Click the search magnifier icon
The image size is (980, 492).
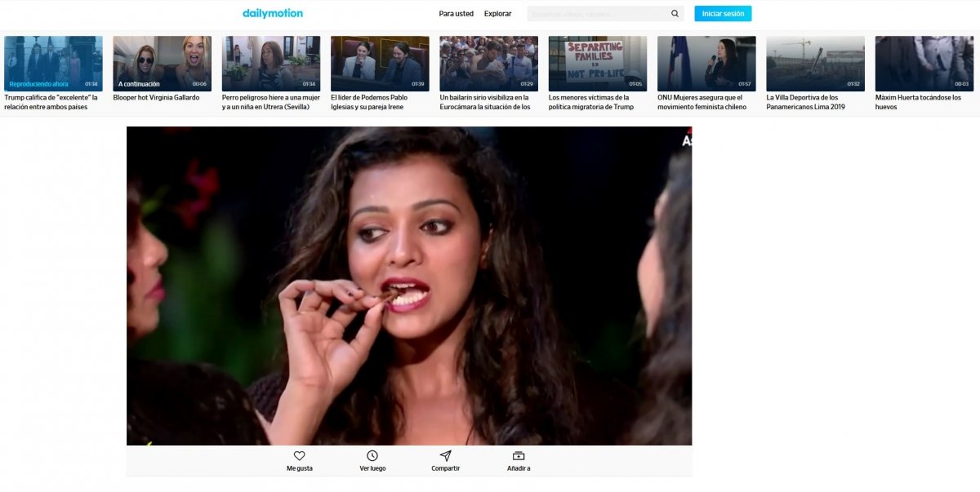point(675,14)
